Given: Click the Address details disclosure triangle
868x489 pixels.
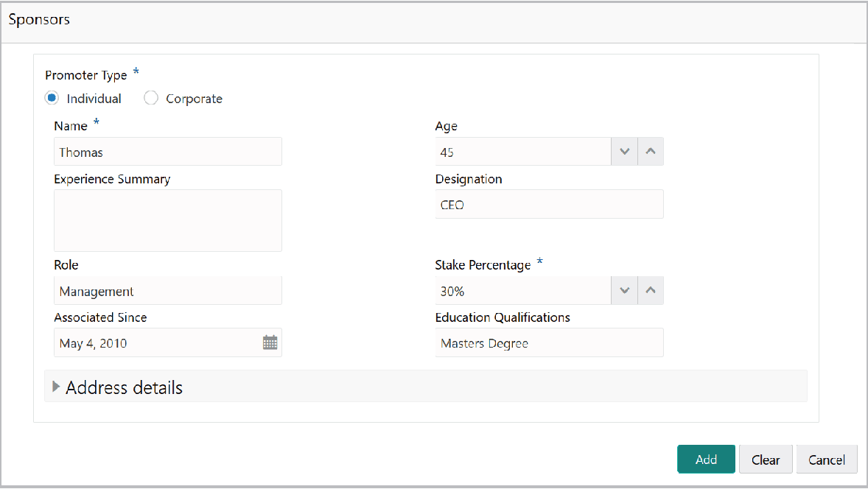Looking at the screenshot, I should click(x=56, y=386).
